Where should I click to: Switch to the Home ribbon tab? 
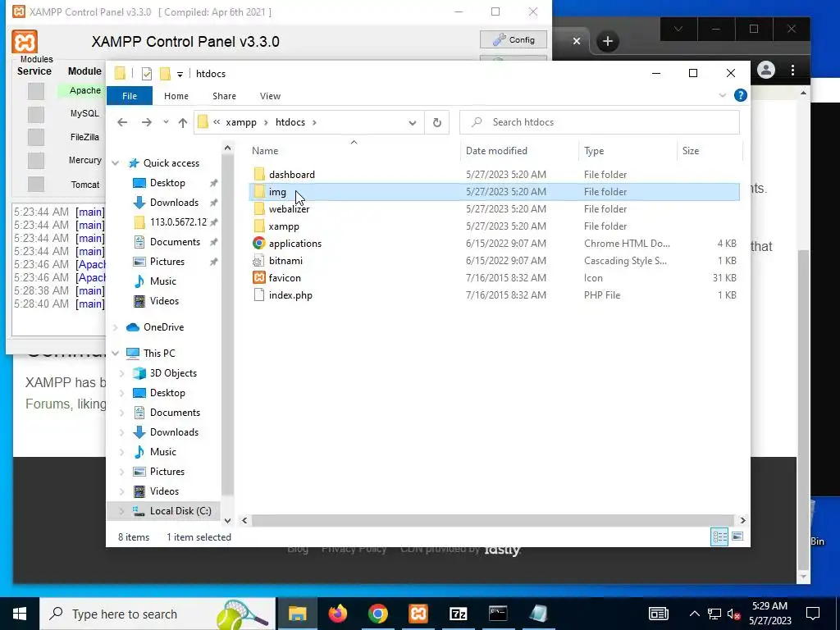pos(176,96)
